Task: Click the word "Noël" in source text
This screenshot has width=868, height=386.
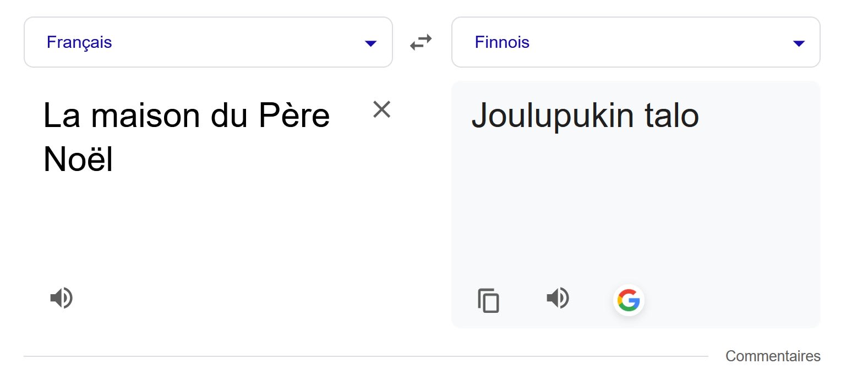Action: point(78,159)
